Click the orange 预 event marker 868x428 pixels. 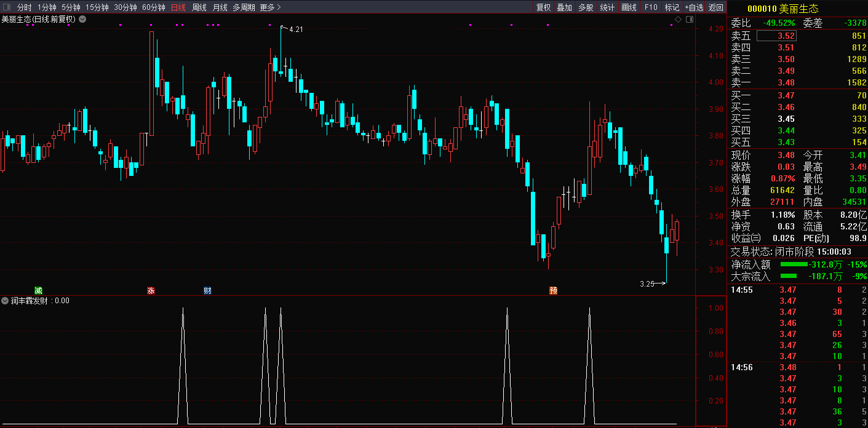(553, 290)
